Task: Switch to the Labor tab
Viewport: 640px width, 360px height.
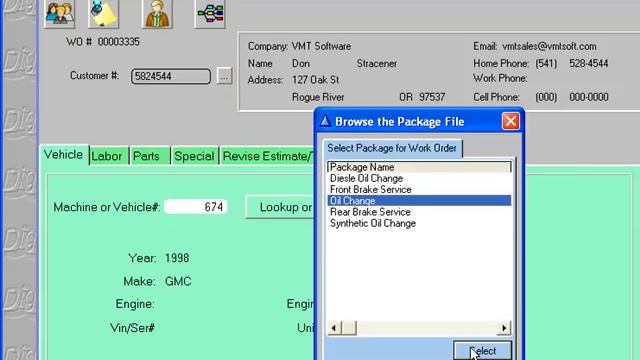Action: point(107,156)
